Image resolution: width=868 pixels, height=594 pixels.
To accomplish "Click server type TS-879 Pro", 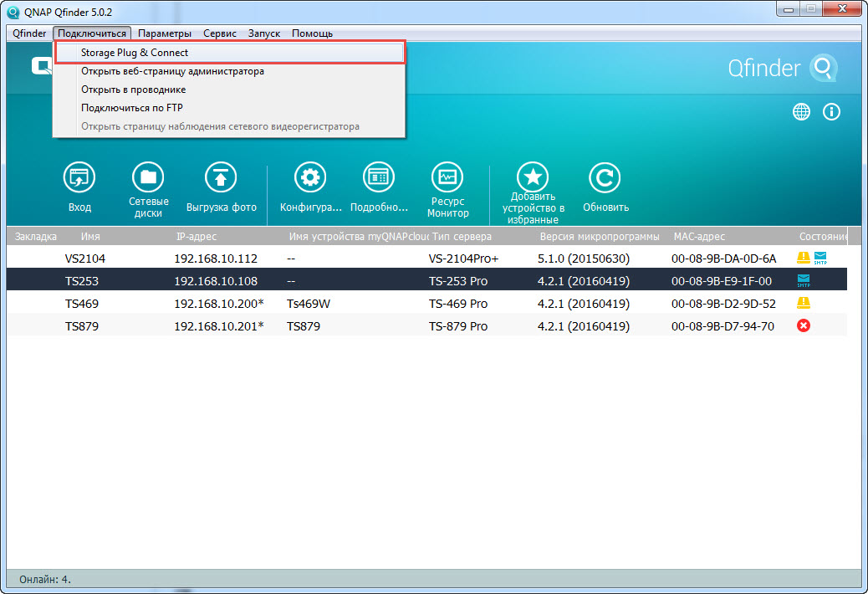I will click(x=457, y=326).
